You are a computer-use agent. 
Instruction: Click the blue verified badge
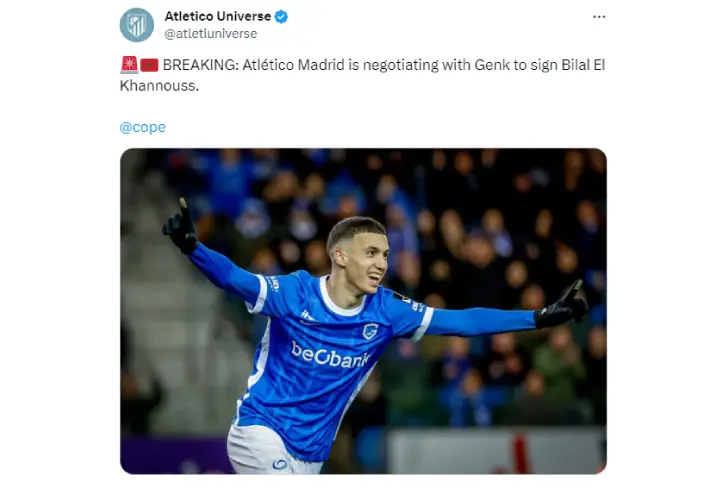pos(281,17)
